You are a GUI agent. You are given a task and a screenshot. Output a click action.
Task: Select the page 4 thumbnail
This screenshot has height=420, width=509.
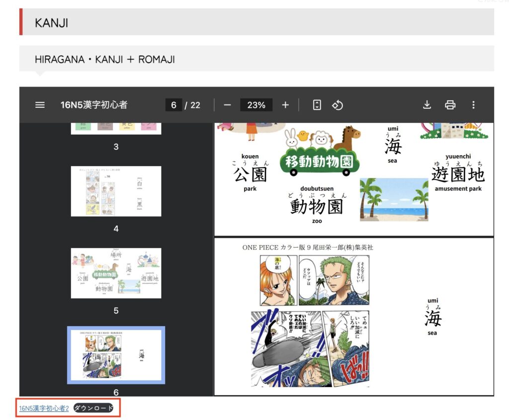pyautogui.click(x=116, y=191)
